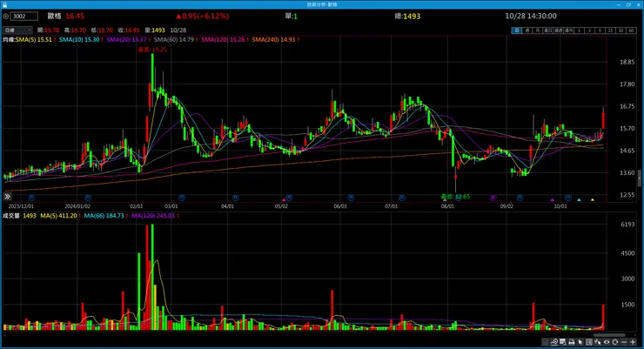Click the 19.25 highest price label
Screen dimensions: 644x349
(152, 50)
